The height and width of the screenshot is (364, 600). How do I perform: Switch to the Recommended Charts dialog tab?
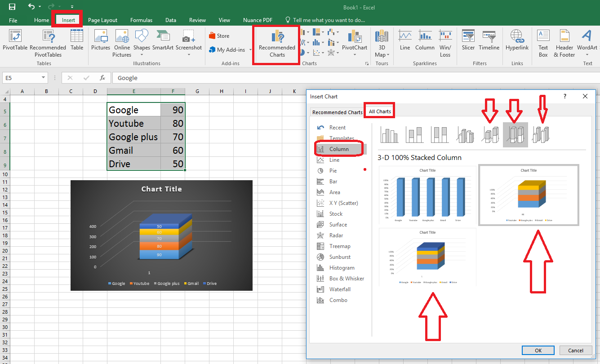coord(337,112)
